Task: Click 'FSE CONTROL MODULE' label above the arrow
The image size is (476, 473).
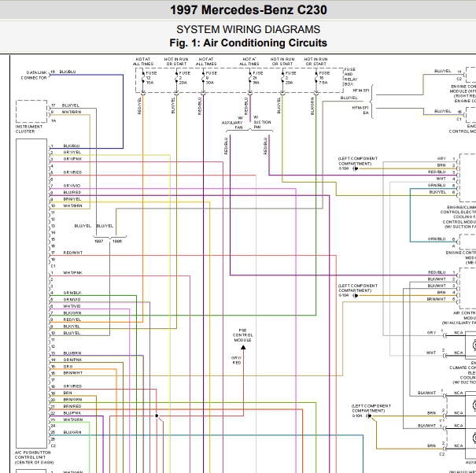Action: [242, 335]
